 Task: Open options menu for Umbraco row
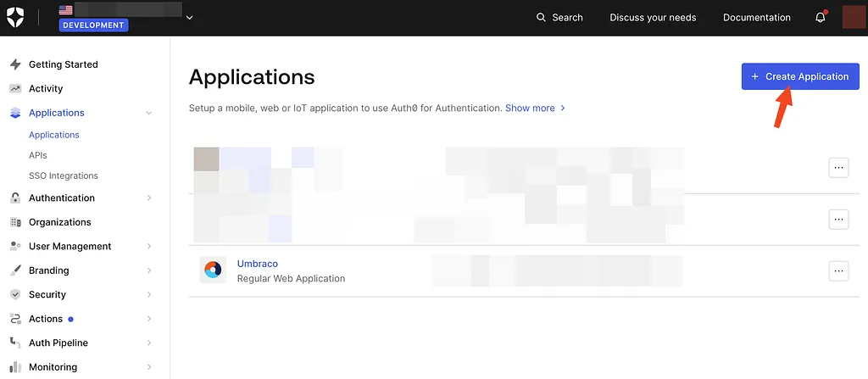(838, 271)
